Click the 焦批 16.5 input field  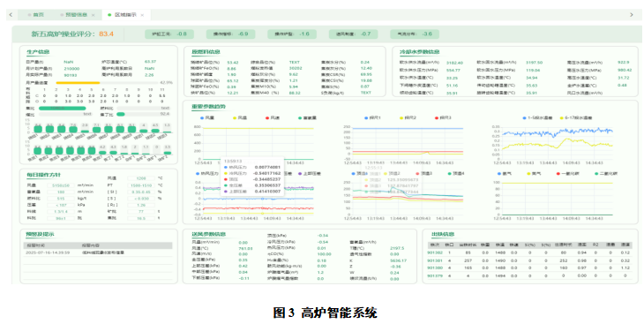(x=141, y=218)
